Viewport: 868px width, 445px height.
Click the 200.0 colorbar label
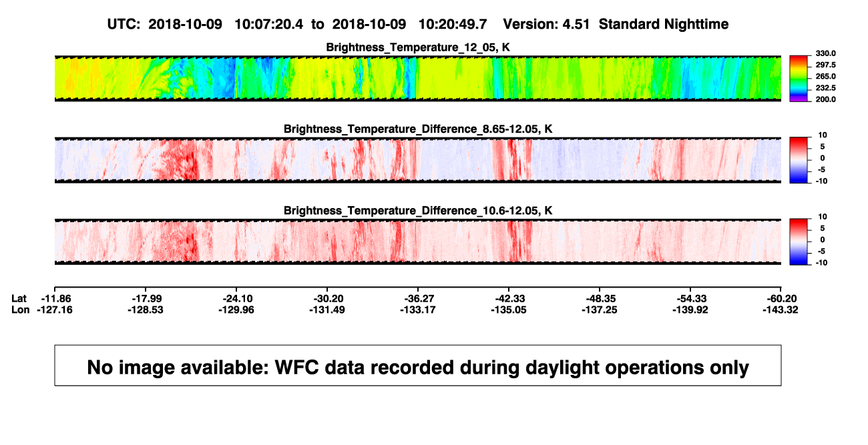tap(826, 99)
